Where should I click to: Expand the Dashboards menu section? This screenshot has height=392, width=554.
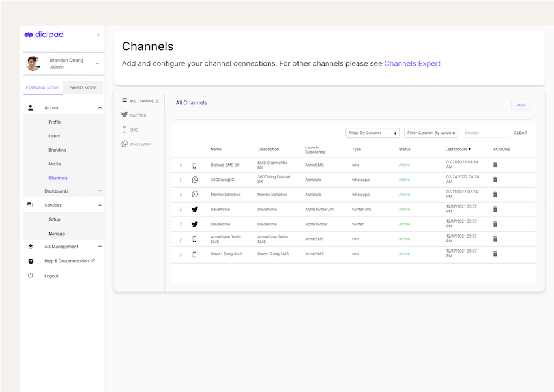(x=100, y=191)
